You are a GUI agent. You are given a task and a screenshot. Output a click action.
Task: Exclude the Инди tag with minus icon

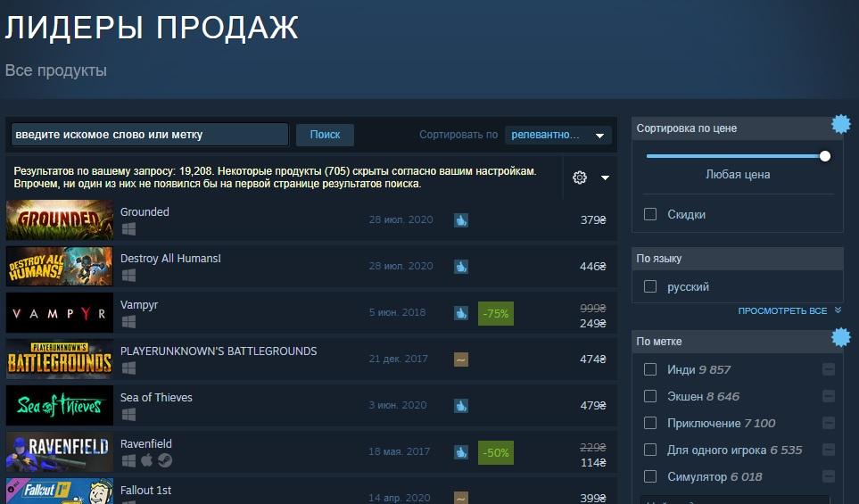point(829,370)
